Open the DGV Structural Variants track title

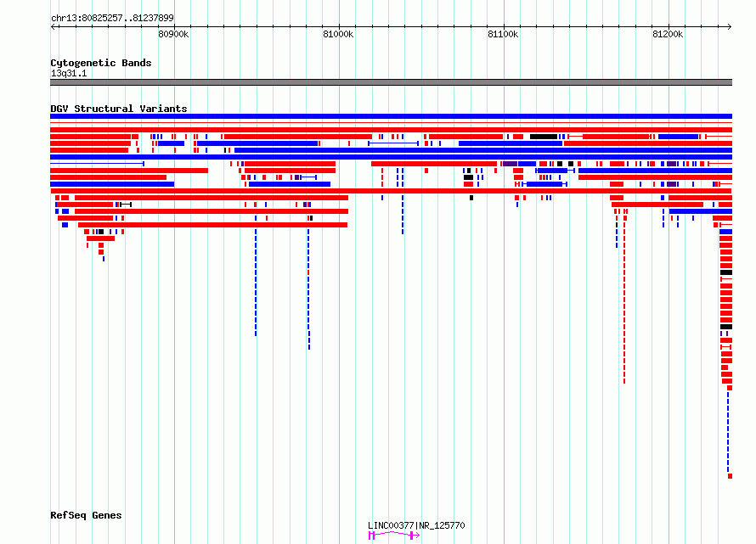point(119,109)
